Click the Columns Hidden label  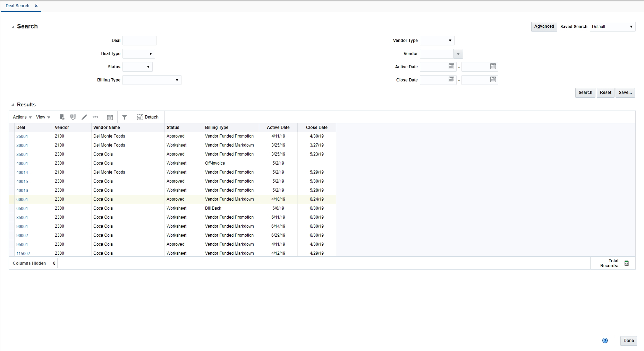pos(29,263)
